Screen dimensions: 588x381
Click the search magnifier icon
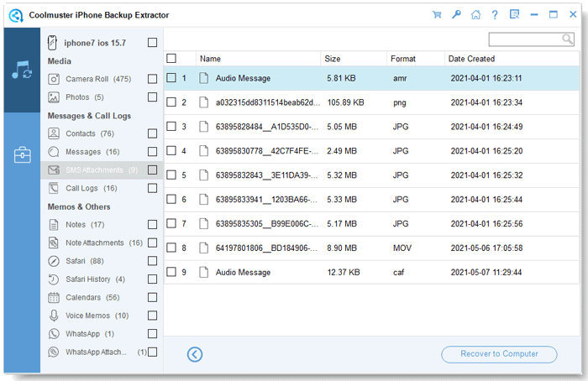pos(567,39)
